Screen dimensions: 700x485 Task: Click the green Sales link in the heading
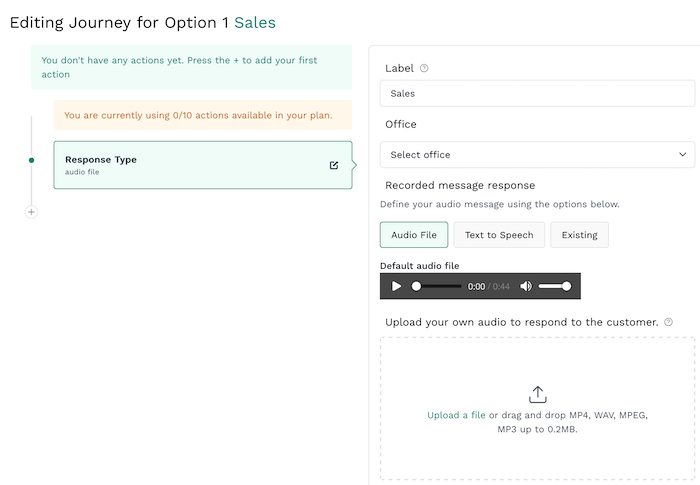tap(255, 21)
